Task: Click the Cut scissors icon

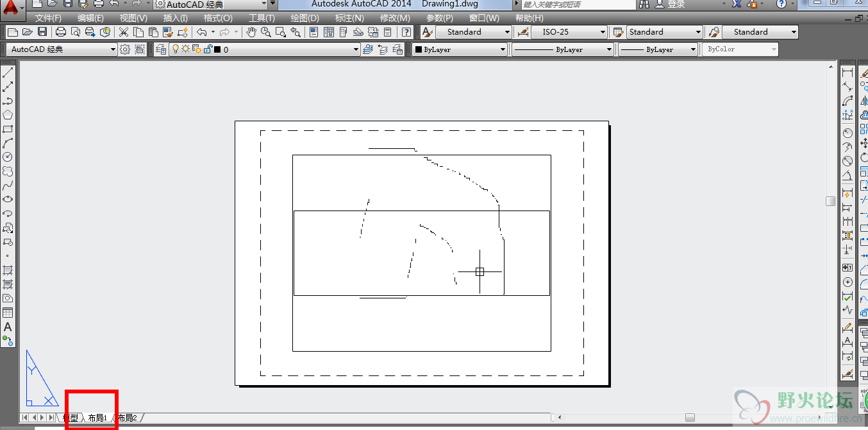Action: (x=124, y=32)
